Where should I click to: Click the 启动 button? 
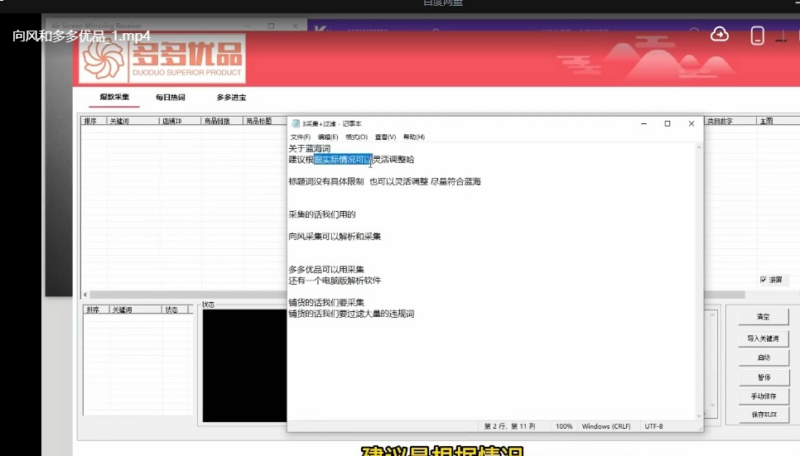pos(763,358)
